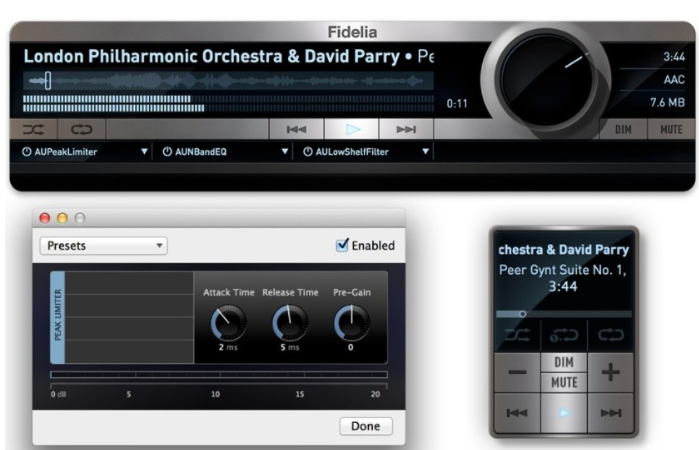This screenshot has height=450, width=699.
Task: Go to previous track in mini player
Action: click(x=517, y=413)
